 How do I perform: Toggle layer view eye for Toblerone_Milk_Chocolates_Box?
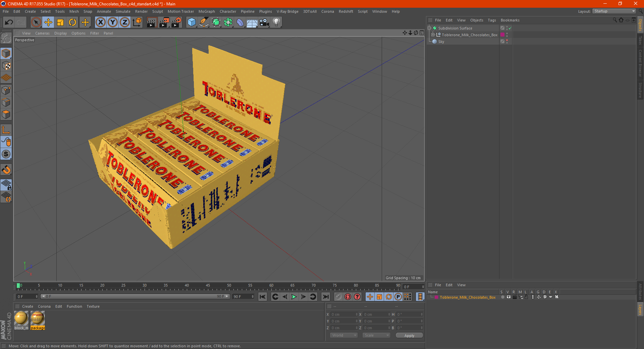[508, 297]
